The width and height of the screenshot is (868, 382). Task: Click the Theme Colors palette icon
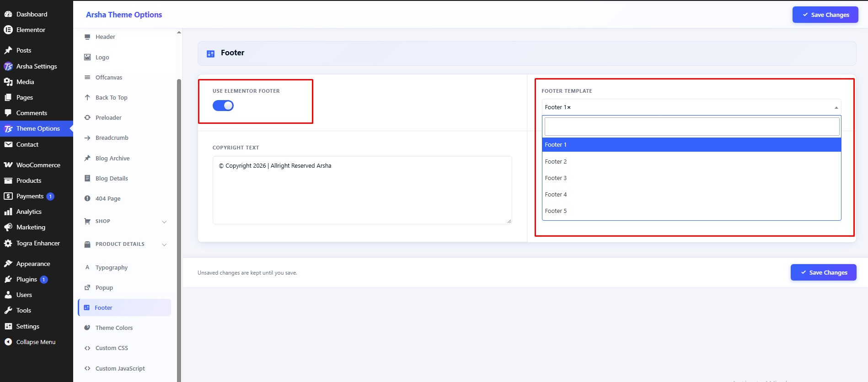click(x=87, y=328)
